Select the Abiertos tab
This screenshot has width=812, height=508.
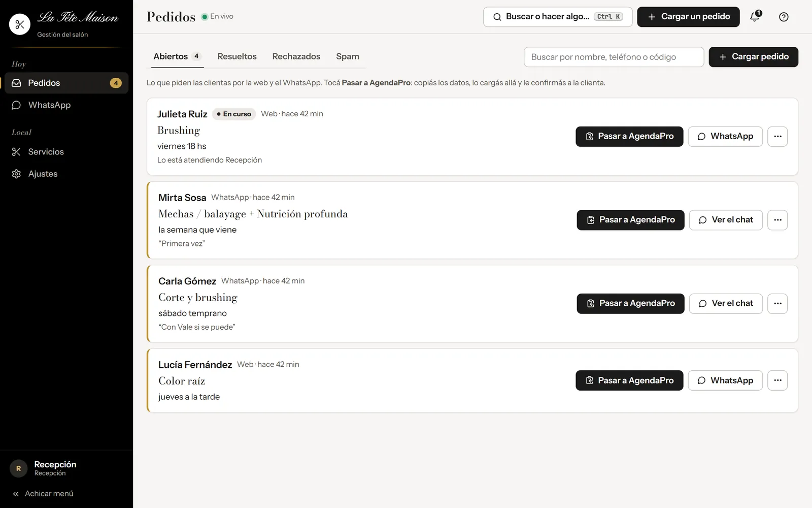point(178,56)
